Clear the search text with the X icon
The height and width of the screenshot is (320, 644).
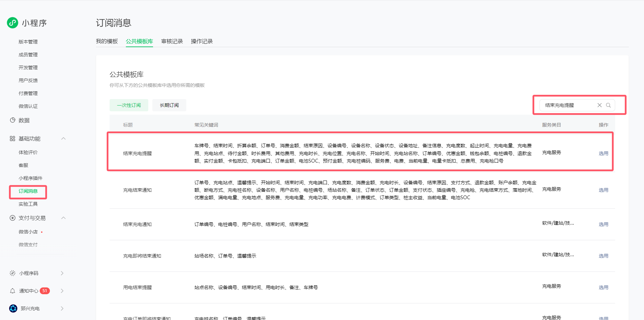click(x=600, y=105)
